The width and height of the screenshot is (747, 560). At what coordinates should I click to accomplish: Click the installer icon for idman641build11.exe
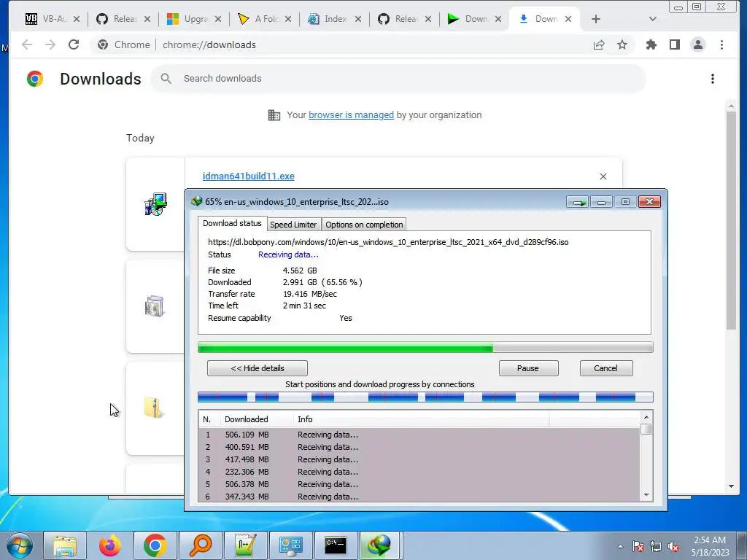155,204
